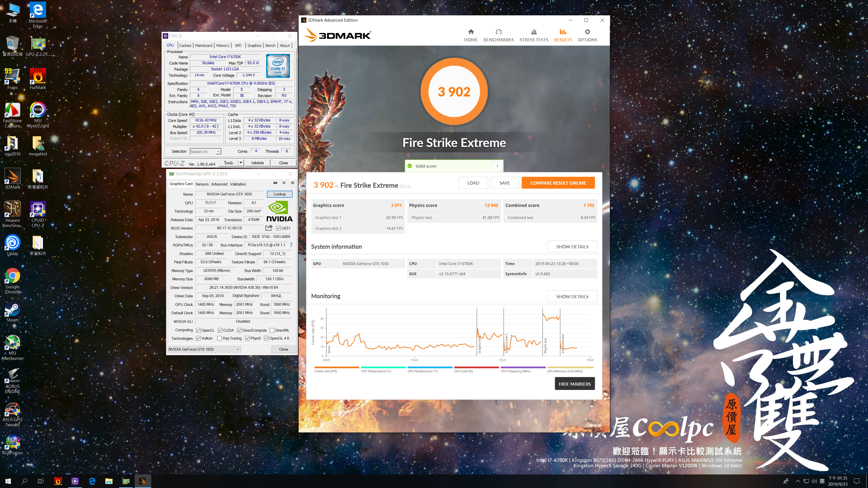
Task: Open the 3DMark HOME section
Action: [471, 35]
